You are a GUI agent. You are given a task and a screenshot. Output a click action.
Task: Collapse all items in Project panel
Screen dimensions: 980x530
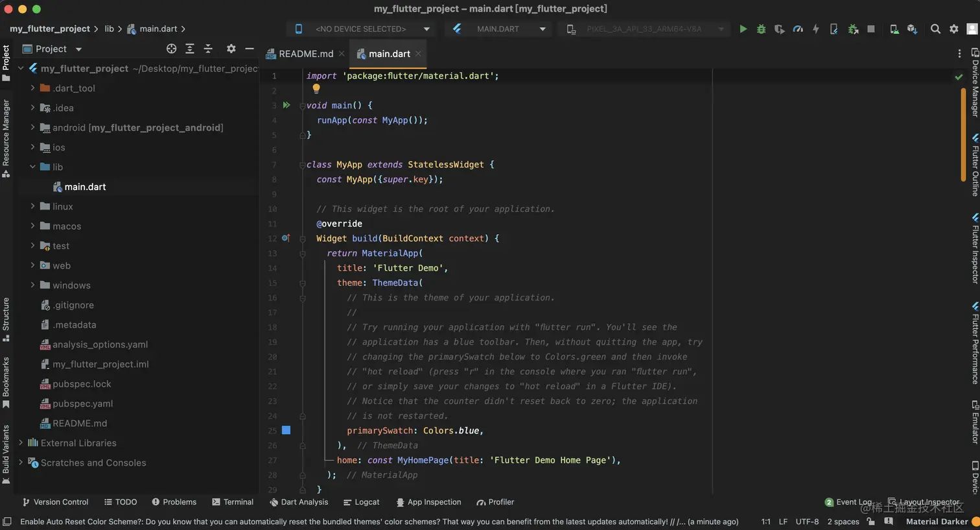click(208, 49)
